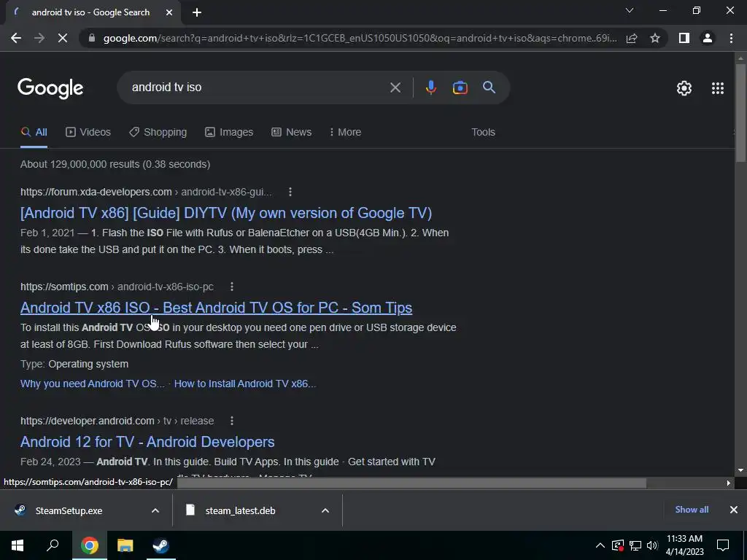Open Android 12 for TV Developers link

pos(147,442)
